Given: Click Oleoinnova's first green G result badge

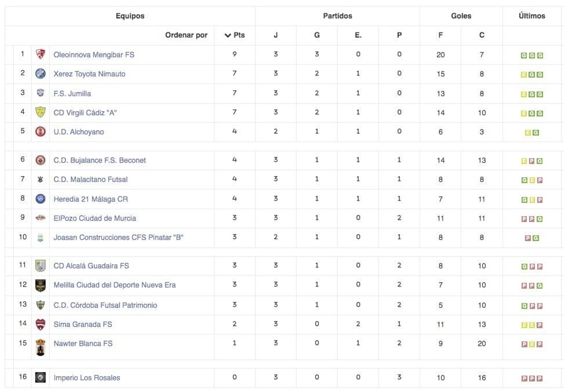Looking at the screenshot, I should tap(524, 55).
